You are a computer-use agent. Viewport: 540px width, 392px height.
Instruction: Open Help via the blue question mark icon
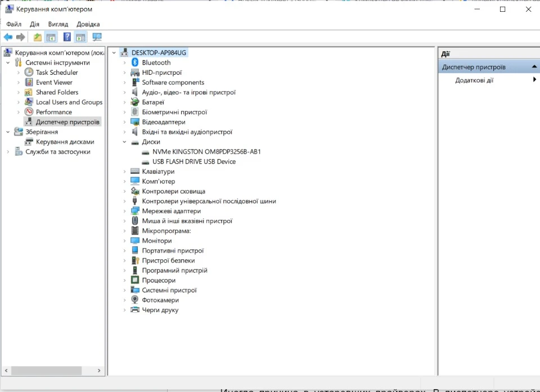(67, 37)
